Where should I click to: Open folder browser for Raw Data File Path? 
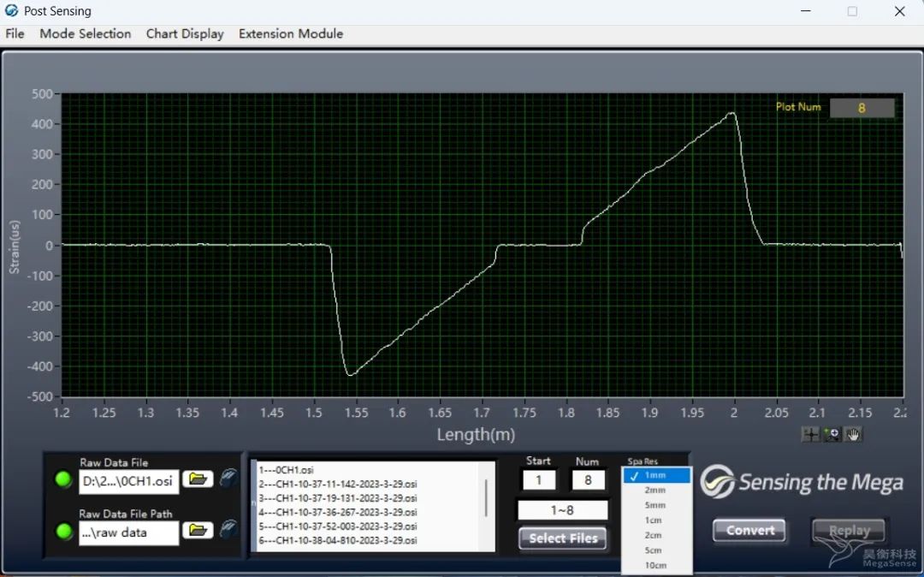coord(198,531)
